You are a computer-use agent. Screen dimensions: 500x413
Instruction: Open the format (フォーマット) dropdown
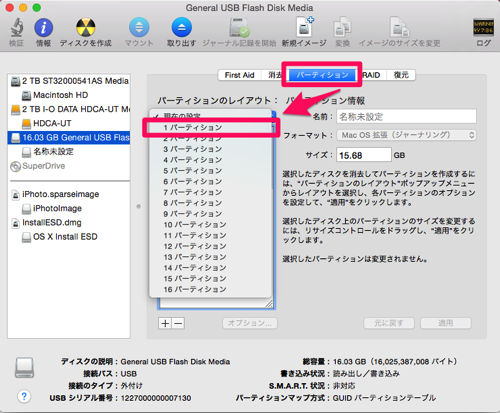pyautogui.click(x=406, y=135)
